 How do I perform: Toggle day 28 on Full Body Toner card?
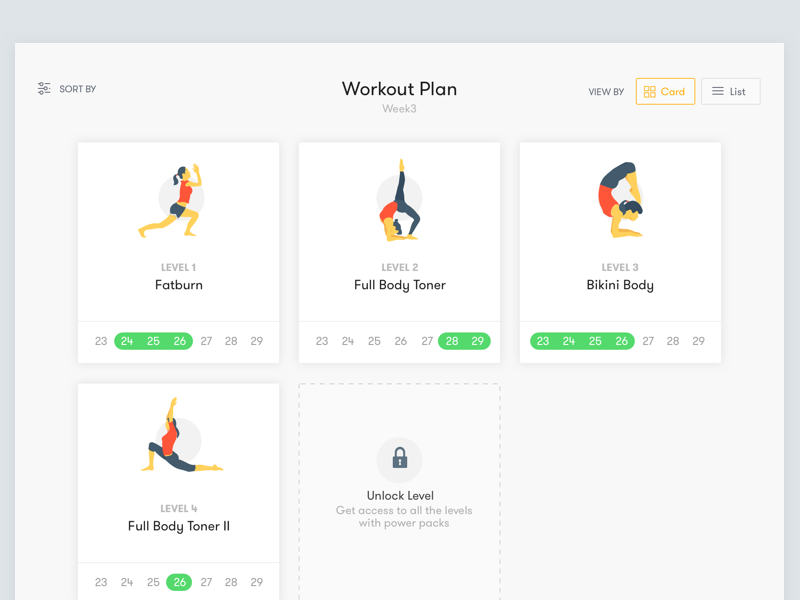point(452,341)
